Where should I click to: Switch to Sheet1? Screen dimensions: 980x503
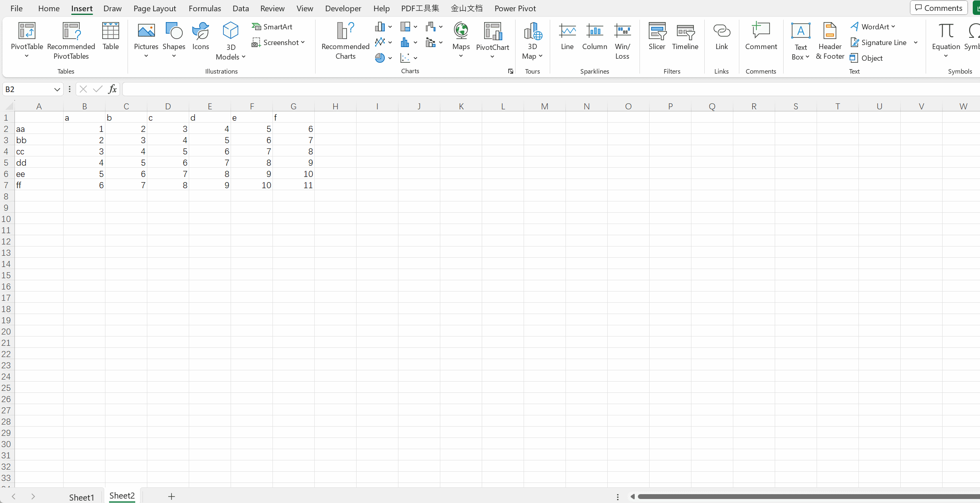click(81, 497)
